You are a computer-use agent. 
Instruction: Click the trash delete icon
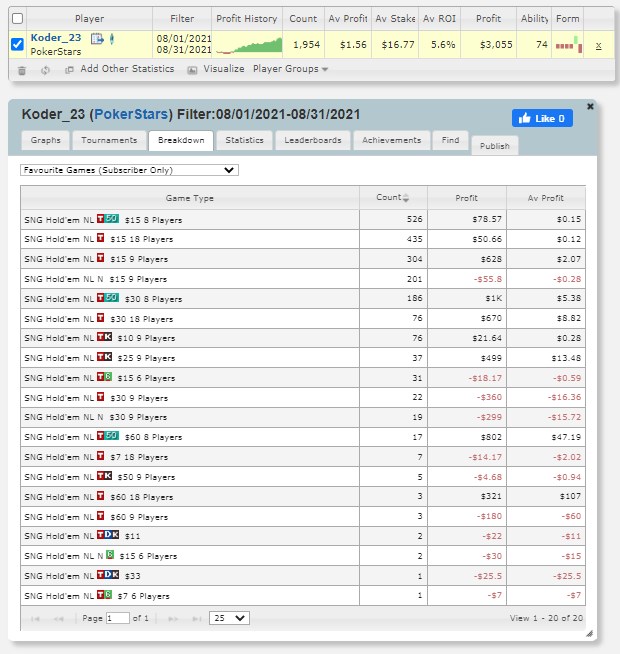(x=22, y=70)
